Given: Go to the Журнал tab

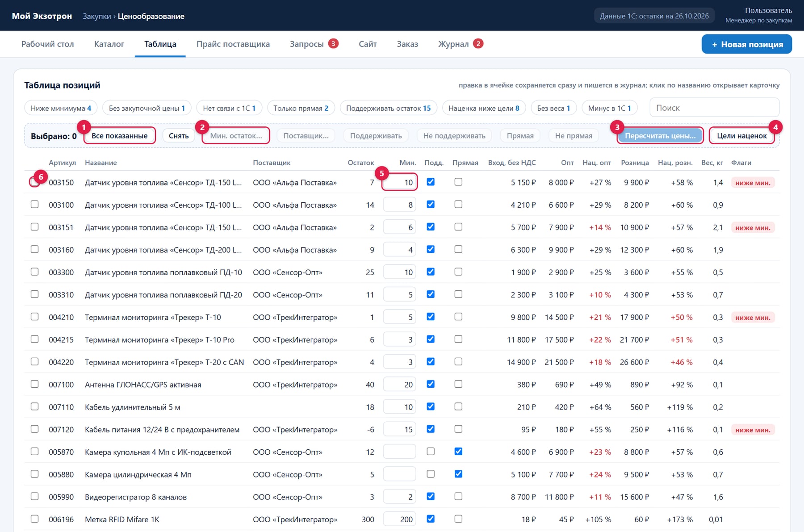Looking at the screenshot, I should pyautogui.click(x=461, y=44).
